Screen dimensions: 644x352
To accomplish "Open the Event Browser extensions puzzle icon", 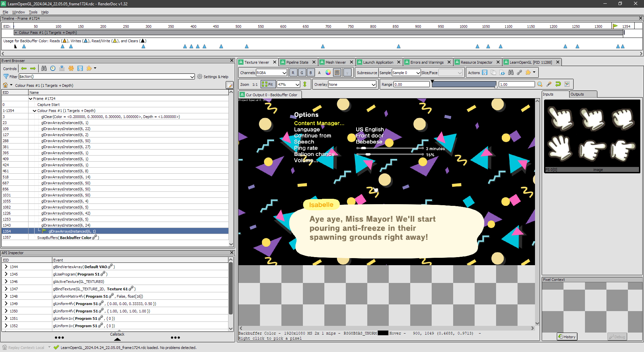I will 89,68.
